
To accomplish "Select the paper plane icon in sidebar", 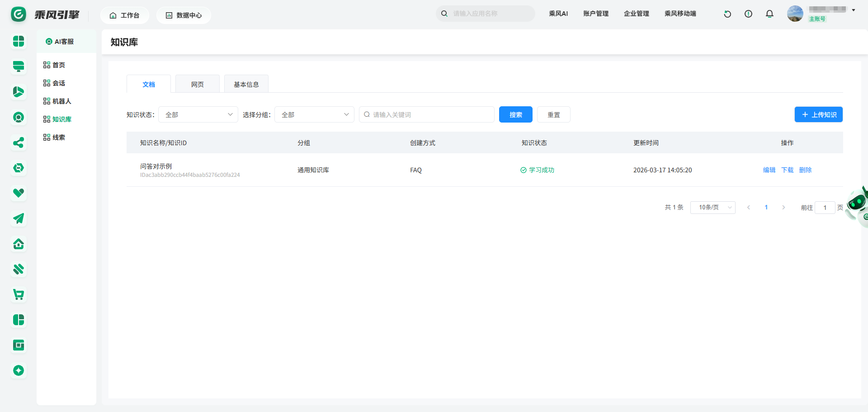I will [x=19, y=219].
